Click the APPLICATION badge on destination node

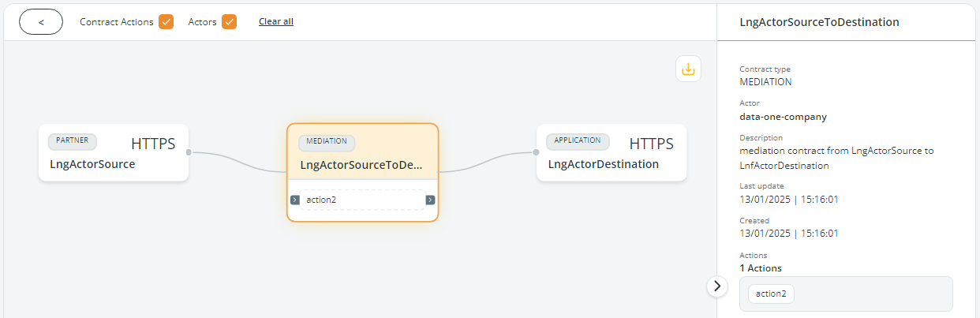pos(578,141)
